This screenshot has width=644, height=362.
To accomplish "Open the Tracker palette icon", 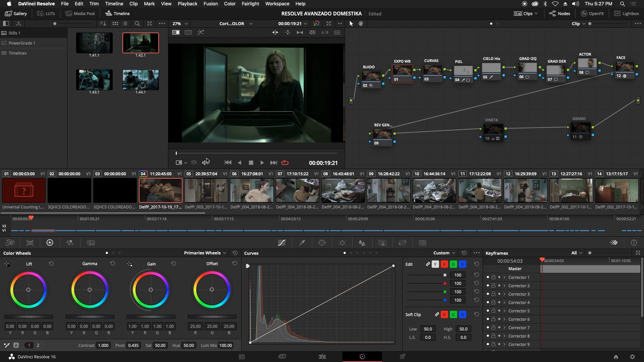I will (x=342, y=243).
